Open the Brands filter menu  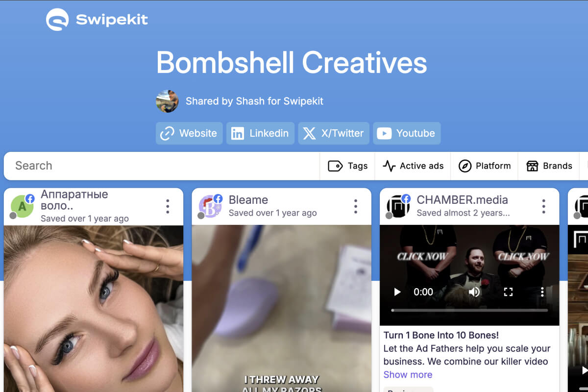(549, 166)
